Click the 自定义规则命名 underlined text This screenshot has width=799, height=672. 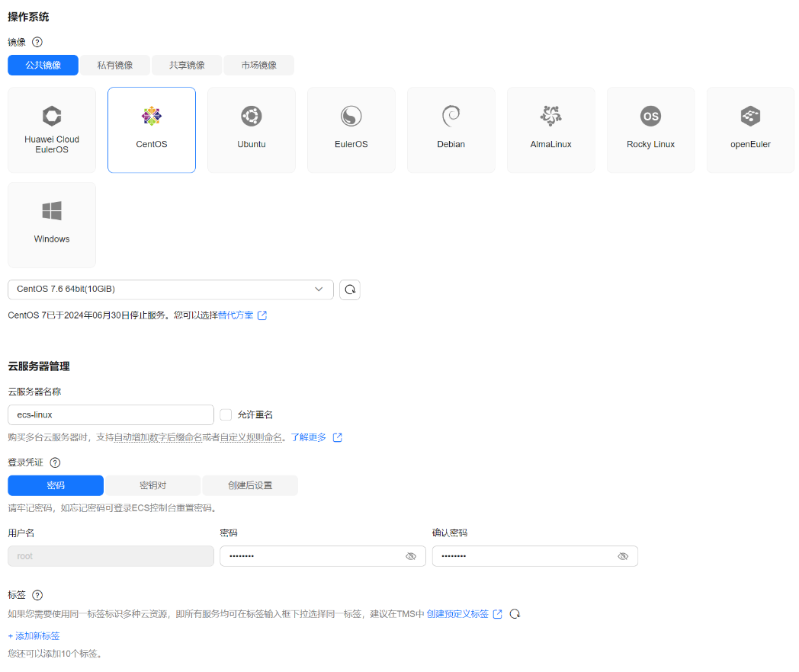[251, 438]
